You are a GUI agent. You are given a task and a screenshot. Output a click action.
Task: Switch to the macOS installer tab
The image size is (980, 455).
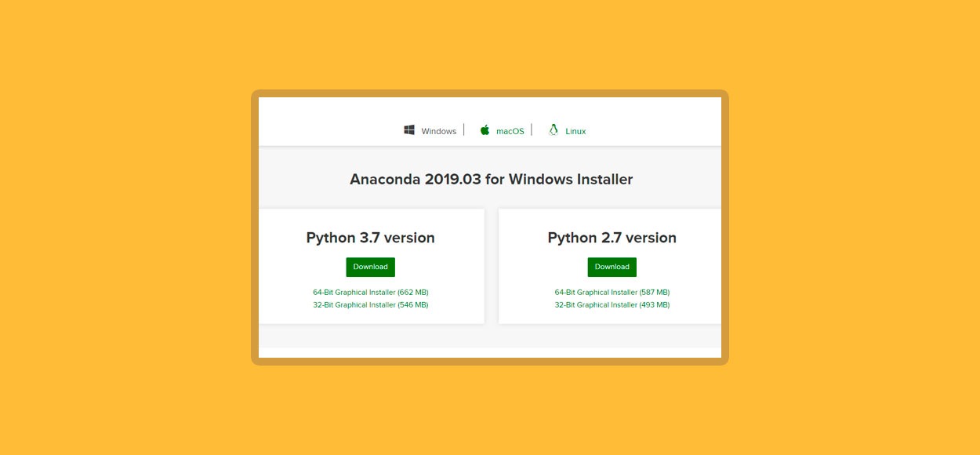pyautogui.click(x=502, y=131)
